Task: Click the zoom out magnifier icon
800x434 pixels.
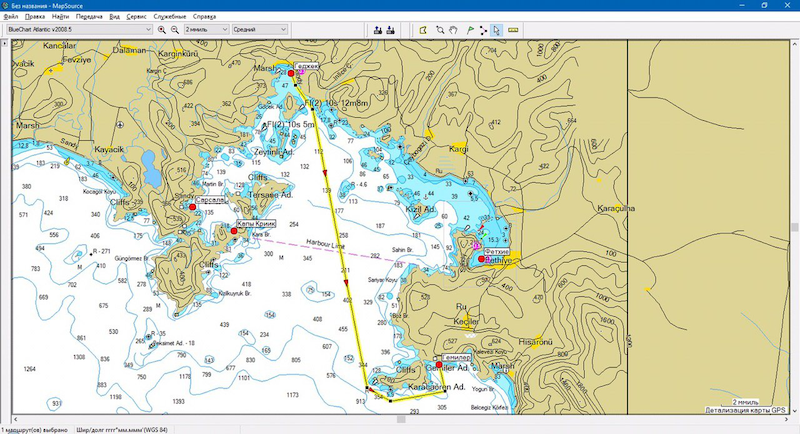Action: [175, 30]
